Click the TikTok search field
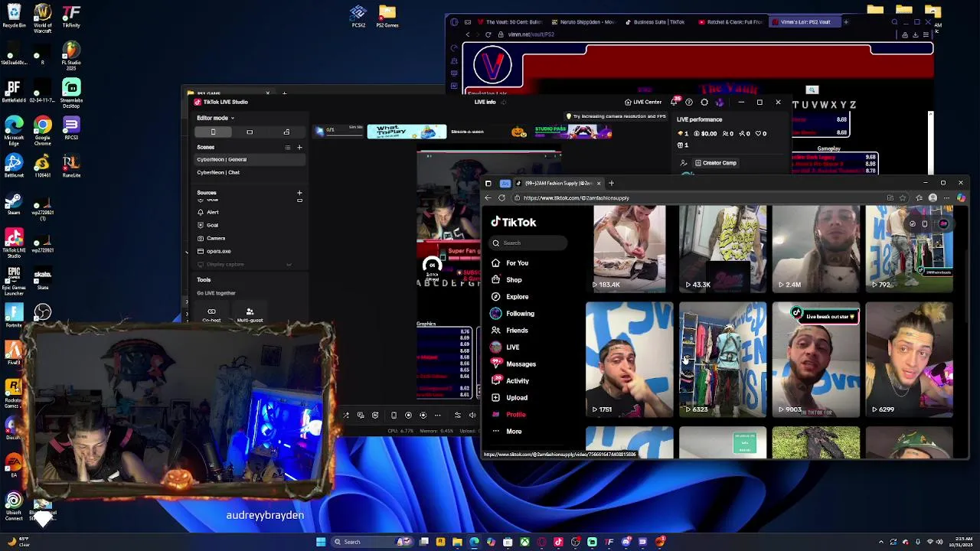This screenshot has width=980, height=551. (529, 243)
